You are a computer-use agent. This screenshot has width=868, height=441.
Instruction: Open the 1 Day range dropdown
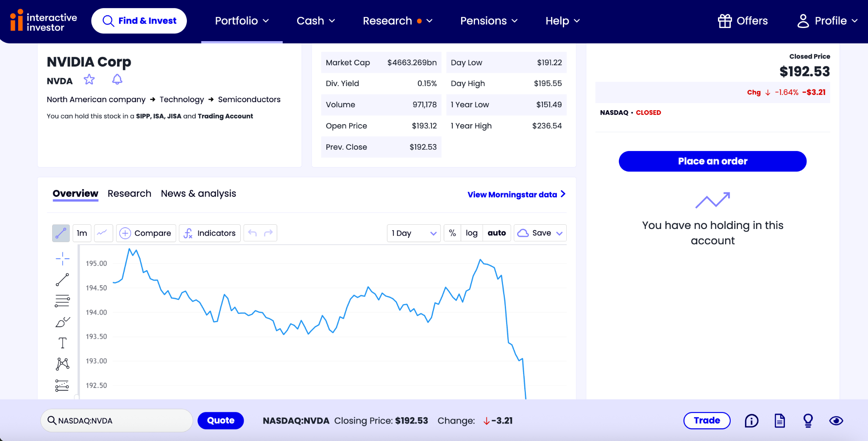point(414,233)
